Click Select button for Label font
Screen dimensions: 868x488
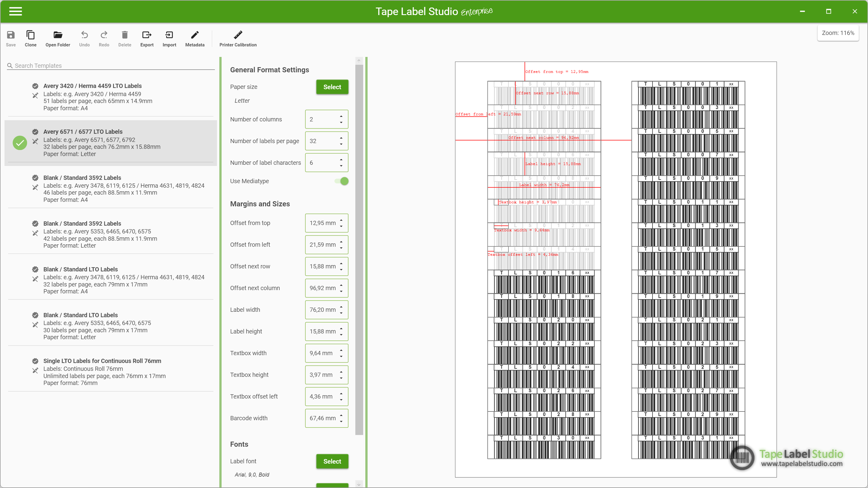click(x=332, y=461)
